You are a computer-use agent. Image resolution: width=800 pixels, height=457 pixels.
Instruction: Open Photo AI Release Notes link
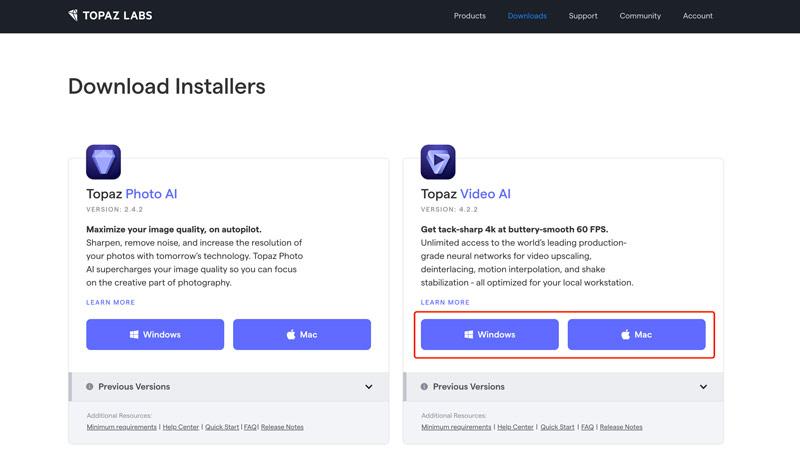point(282,427)
